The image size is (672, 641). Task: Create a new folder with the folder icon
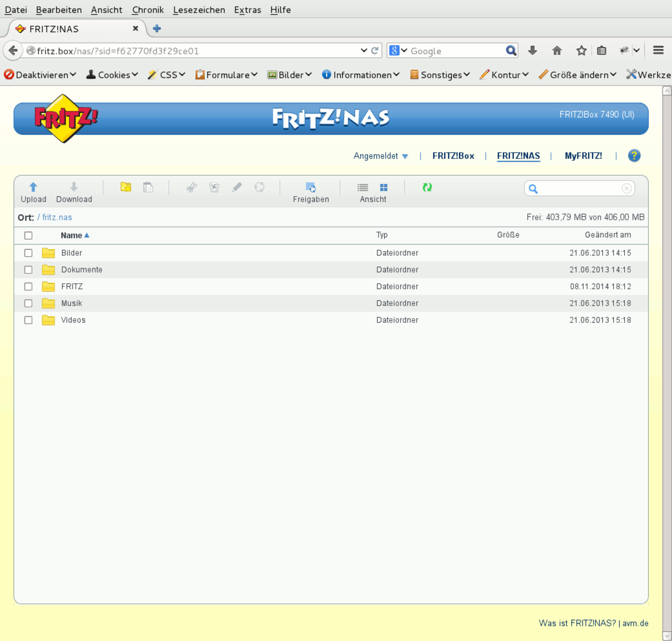pos(126,187)
